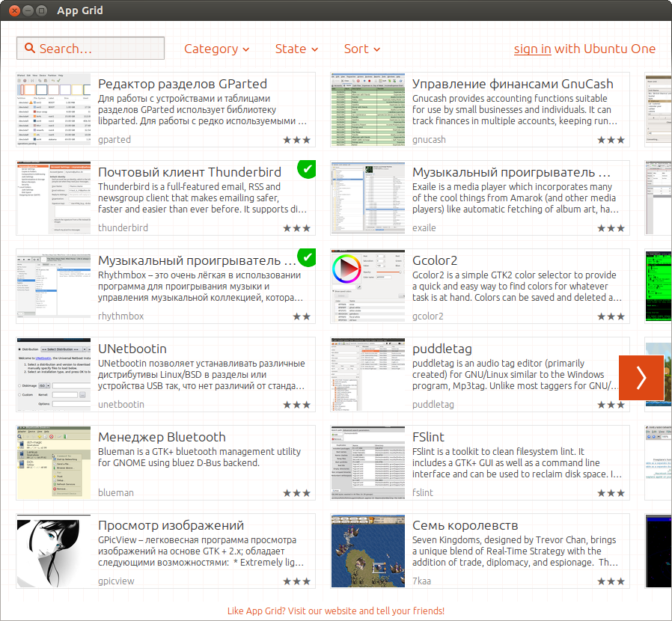Click the installed checkmark badge on Rhythmbox
672x621 pixels.
coord(307,257)
